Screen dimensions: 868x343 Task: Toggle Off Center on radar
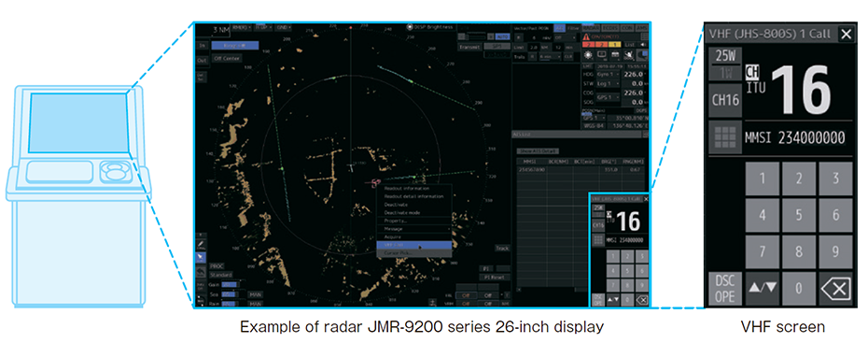227,58
